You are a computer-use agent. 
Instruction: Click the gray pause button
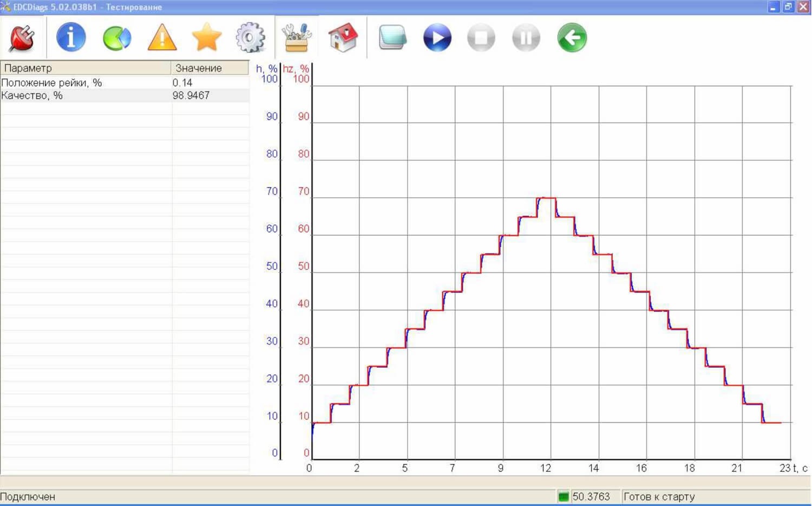pos(526,38)
